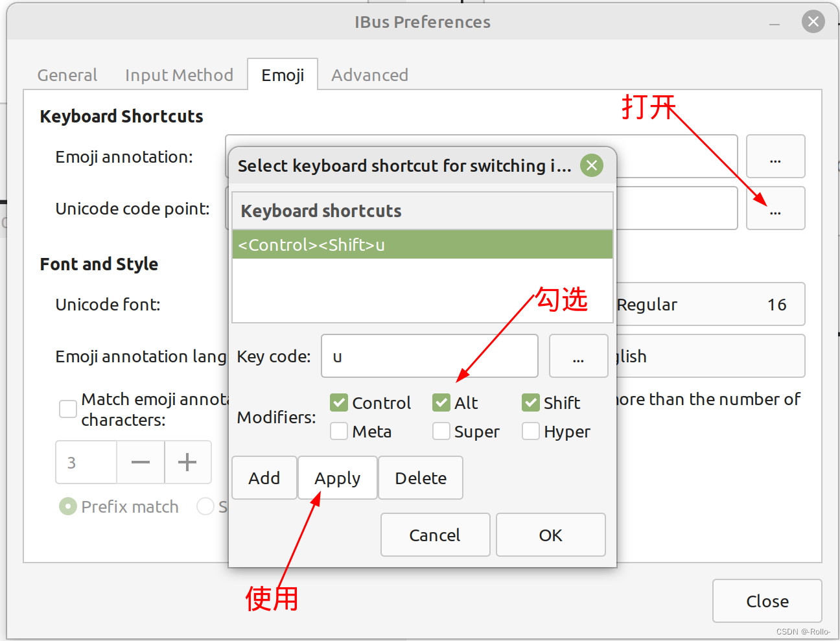Screen dimensions: 840x641
Task: Switch to the General tab
Action: 67,75
